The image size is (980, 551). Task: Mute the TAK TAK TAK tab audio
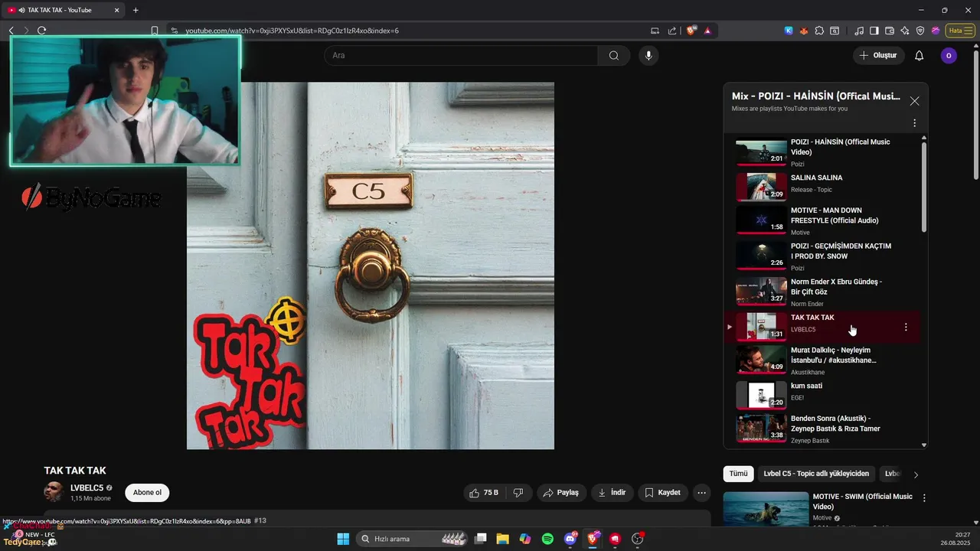point(21,10)
